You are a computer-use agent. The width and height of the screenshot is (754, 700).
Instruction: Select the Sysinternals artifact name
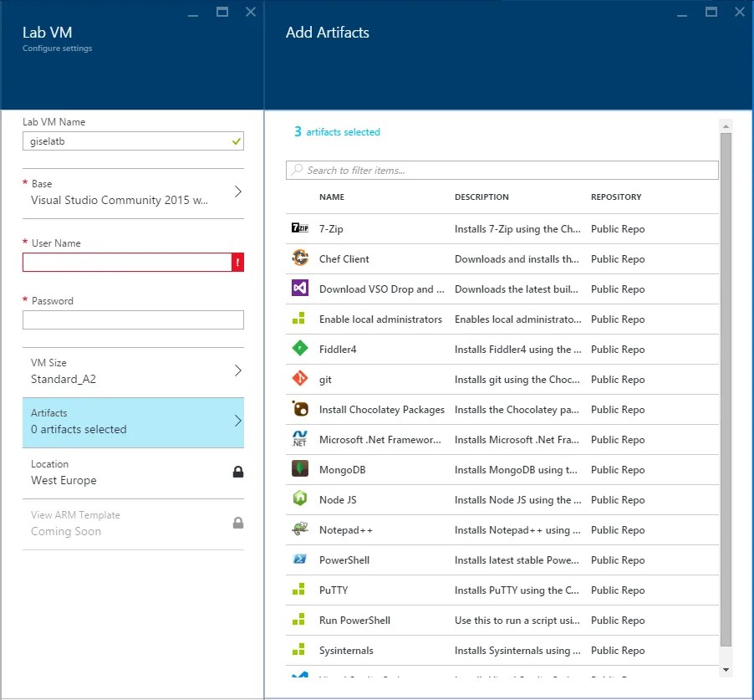(x=346, y=651)
